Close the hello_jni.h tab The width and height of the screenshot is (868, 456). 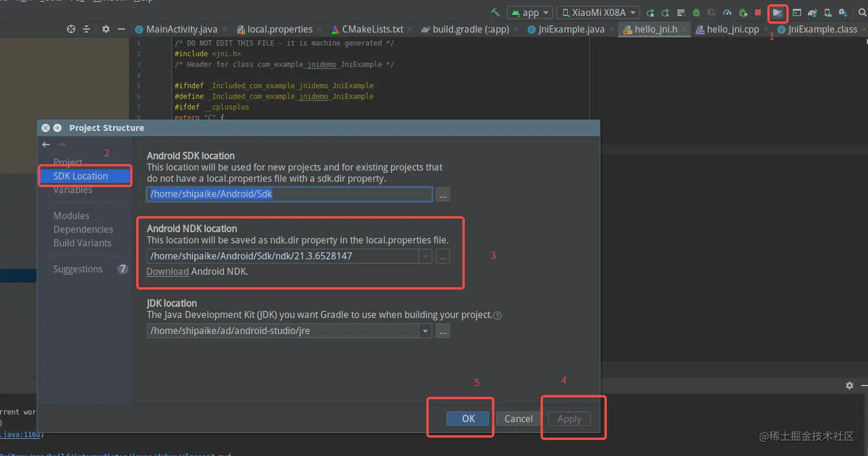(x=684, y=29)
